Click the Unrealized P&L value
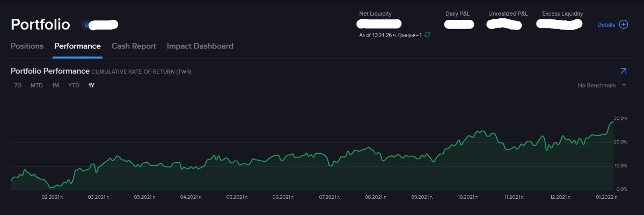Image resolution: width=644 pixels, height=215 pixels. point(504,24)
